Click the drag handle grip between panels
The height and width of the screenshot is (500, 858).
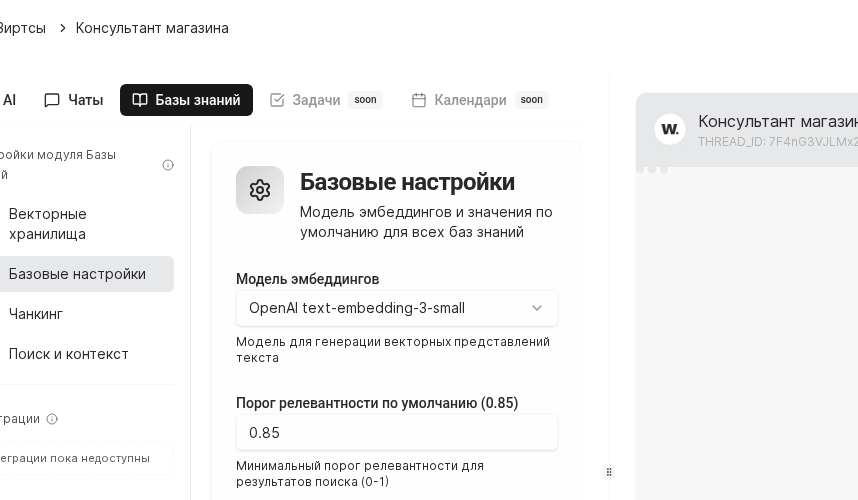(x=609, y=472)
